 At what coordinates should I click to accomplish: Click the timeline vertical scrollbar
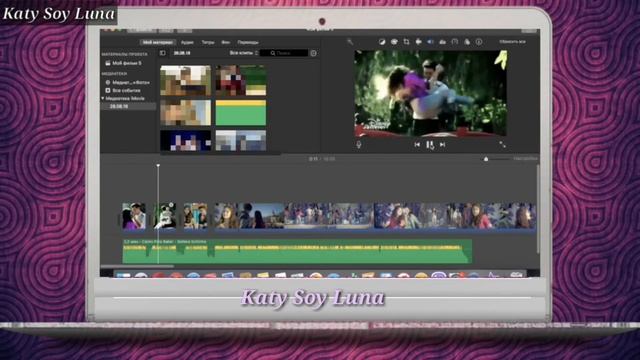point(538,209)
